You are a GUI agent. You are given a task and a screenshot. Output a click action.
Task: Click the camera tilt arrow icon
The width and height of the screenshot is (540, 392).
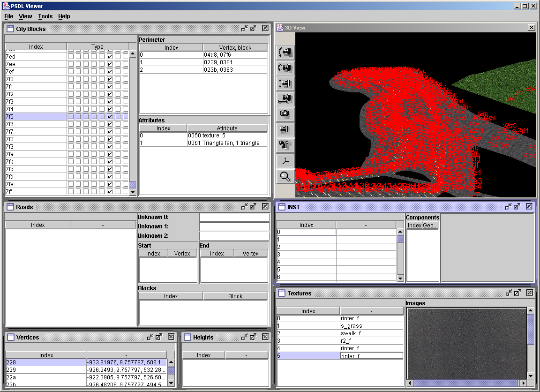[x=285, y=52]
